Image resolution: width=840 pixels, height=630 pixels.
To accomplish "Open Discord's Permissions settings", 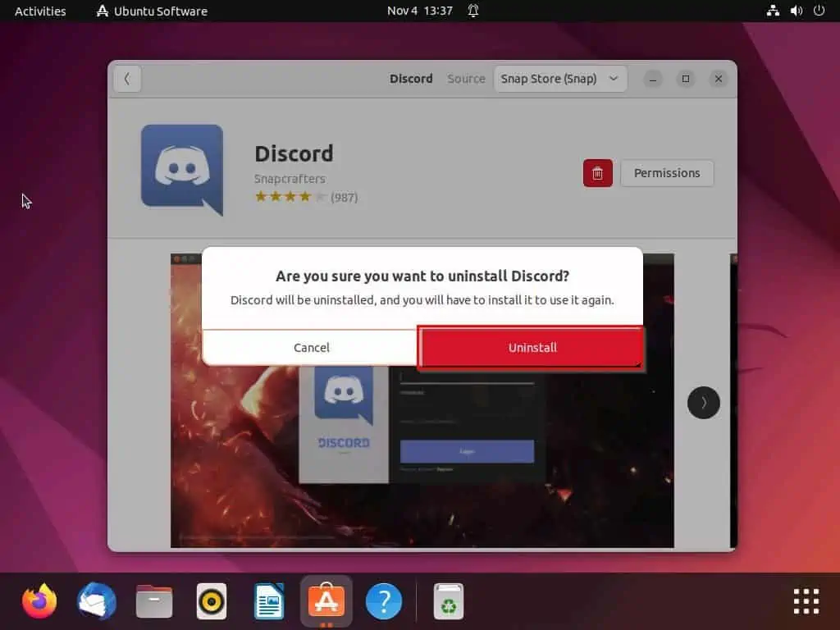I will 667,173.
